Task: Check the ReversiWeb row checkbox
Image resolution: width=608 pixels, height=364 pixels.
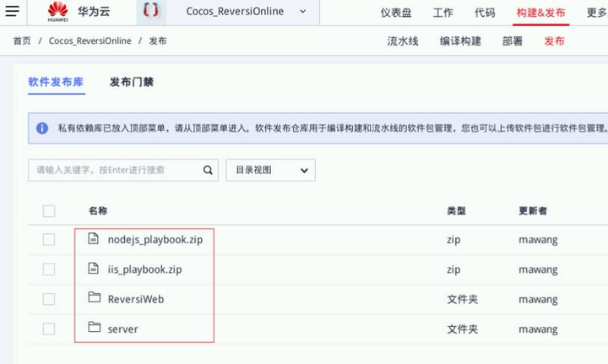Action: (49, 299)
